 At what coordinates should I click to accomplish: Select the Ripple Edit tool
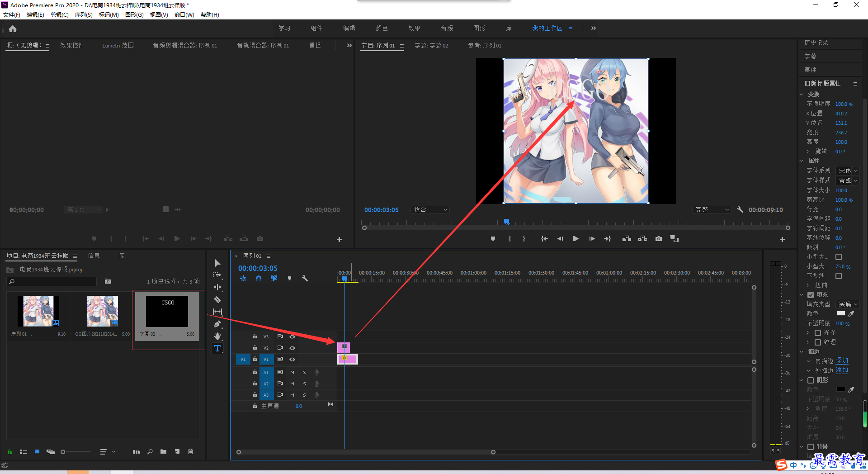coord(217,287)
